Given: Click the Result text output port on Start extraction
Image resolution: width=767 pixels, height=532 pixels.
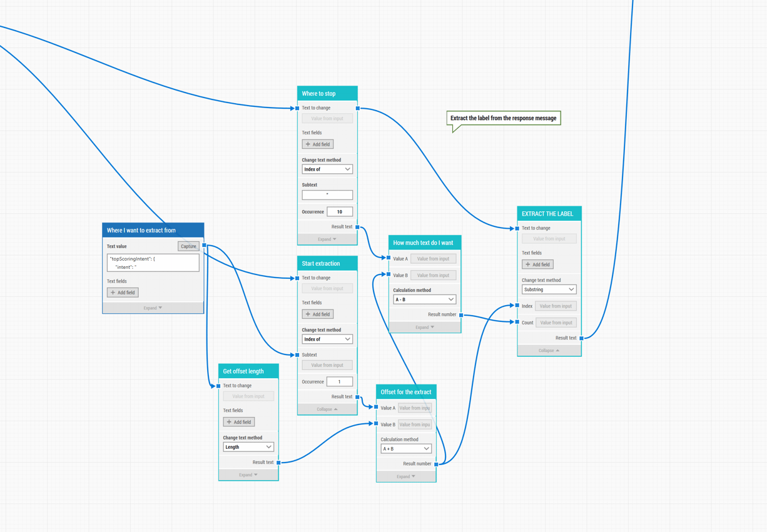Looking at the screenshot, I should pyautogui.click(x=357, y=396).
